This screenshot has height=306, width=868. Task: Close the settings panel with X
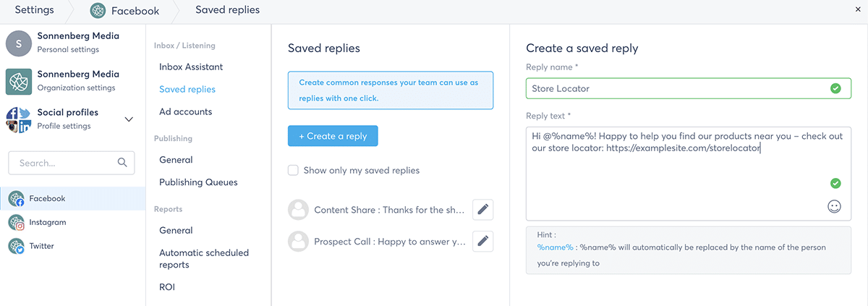858,10
